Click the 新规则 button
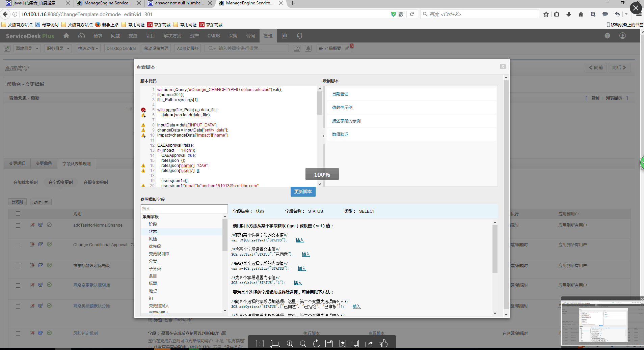The width and height of the screenshot is (644, 350). click(17, 202)
